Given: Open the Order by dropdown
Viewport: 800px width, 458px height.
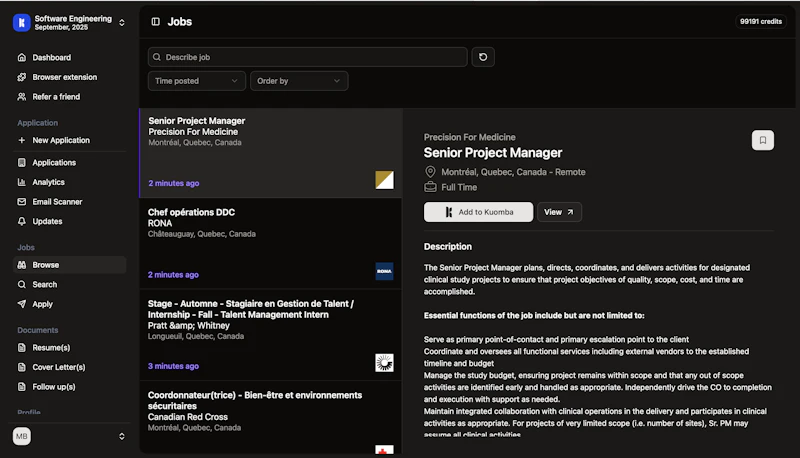Looking at the screenshot, I should tap(299, 81).
